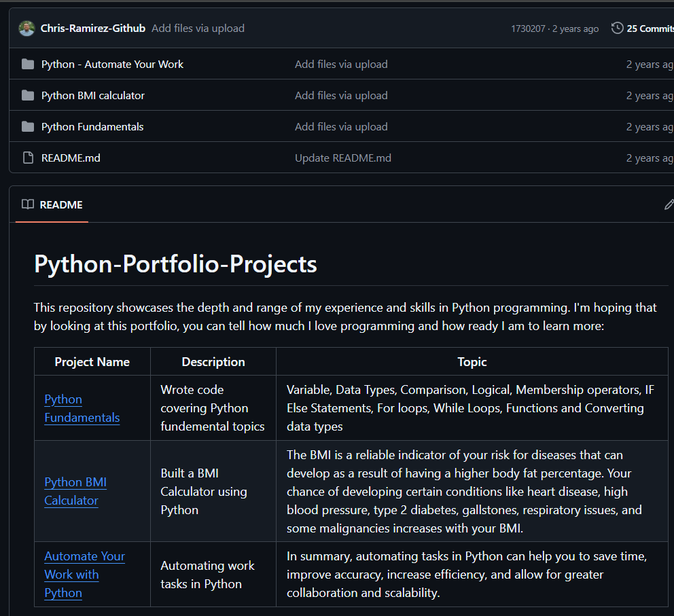This screenshot has height=616, width=674.
Task: Click folder icon for Python - Automate Your Work
Action: 28,65
